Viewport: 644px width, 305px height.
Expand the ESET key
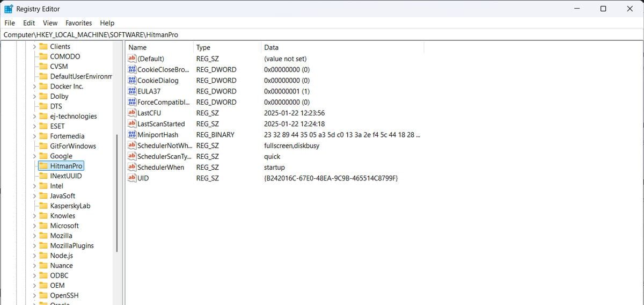point(35,126)
